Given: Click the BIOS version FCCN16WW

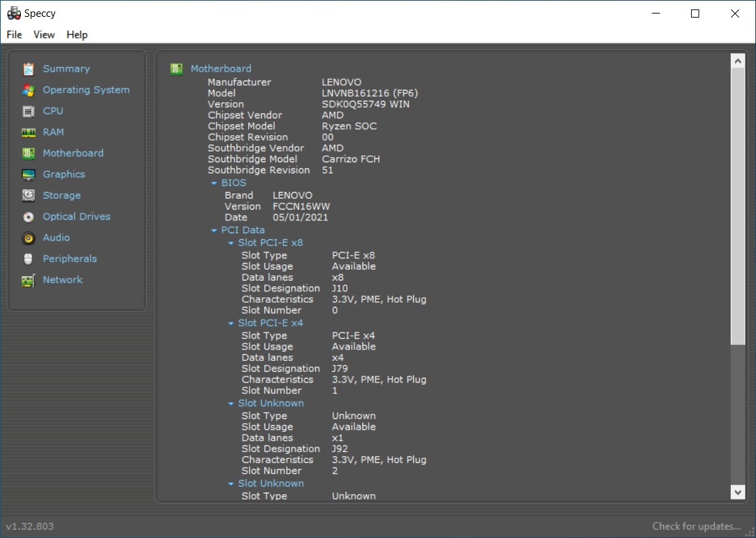Looking at the screenshot, I should [x=302, y=206].
